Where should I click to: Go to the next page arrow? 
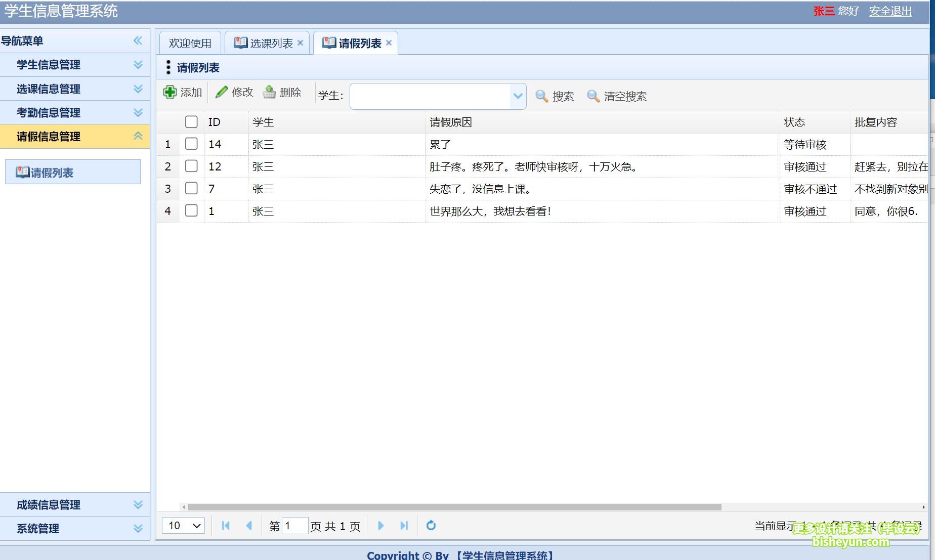[381, 526]
